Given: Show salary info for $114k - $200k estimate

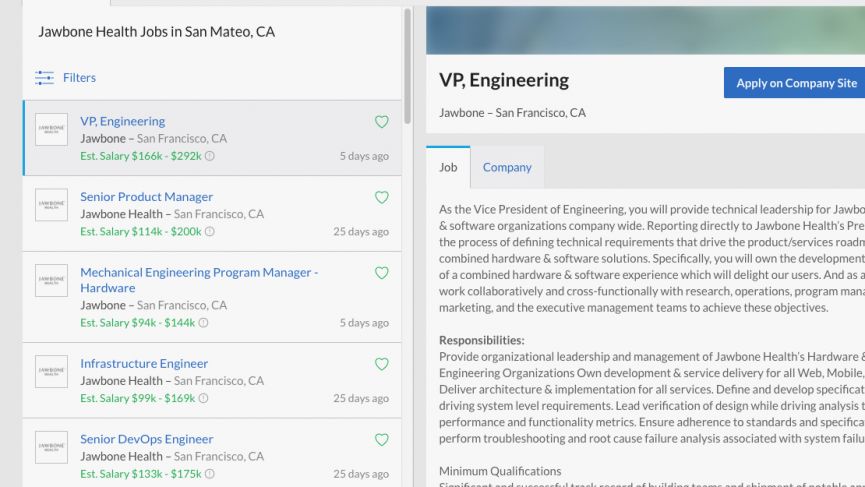Looking at the screenshot, I should pos(210,232).
